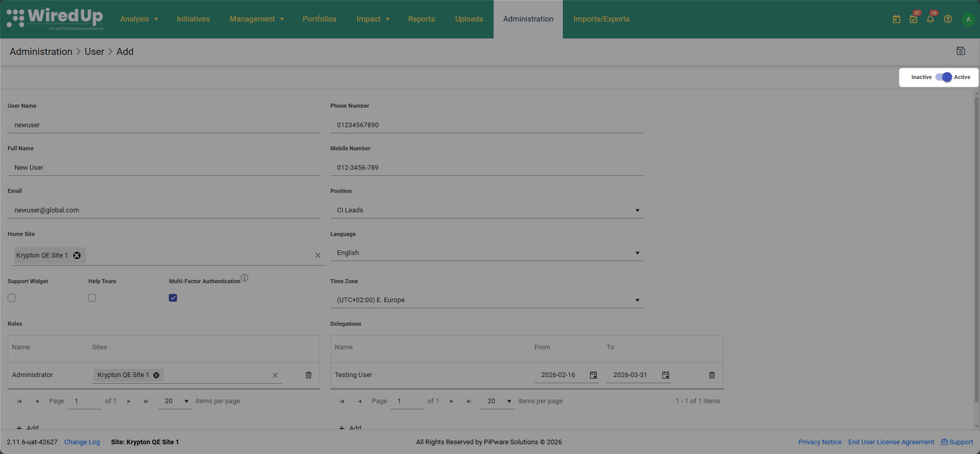Open the notifications bell icon

coord(930,19)
